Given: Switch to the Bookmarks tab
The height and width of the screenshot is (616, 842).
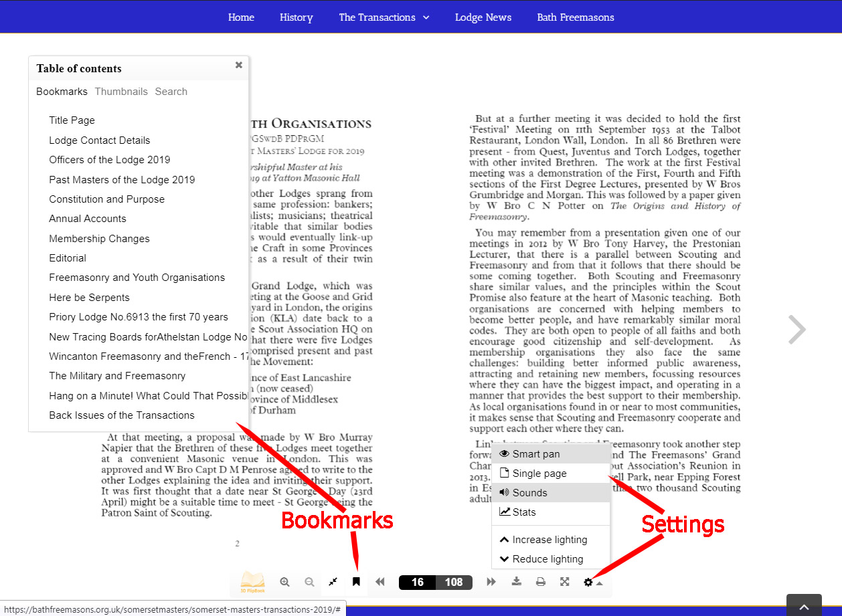Looking at the screenshot, I should point(62,92).
